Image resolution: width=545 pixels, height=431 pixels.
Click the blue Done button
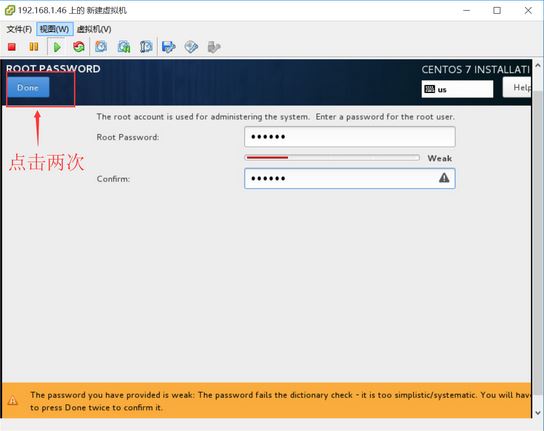28,87
